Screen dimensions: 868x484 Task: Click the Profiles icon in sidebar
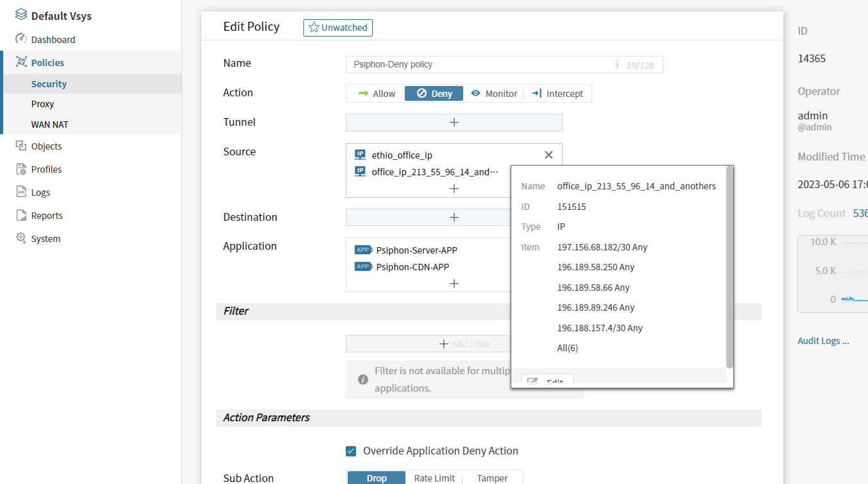21,169
